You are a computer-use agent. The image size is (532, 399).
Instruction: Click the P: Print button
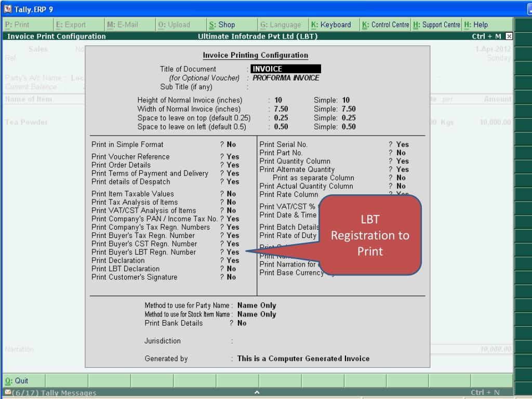(x=28, y=25)
